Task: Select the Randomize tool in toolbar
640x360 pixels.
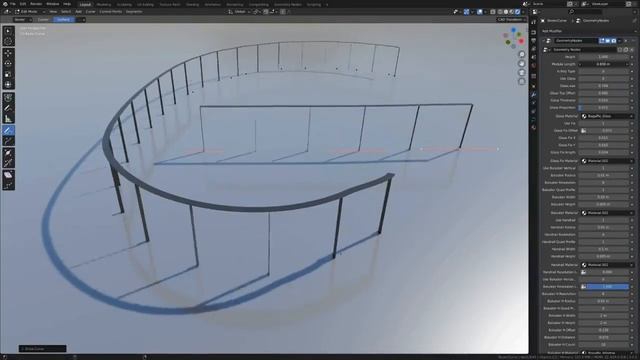Action: 8,186
